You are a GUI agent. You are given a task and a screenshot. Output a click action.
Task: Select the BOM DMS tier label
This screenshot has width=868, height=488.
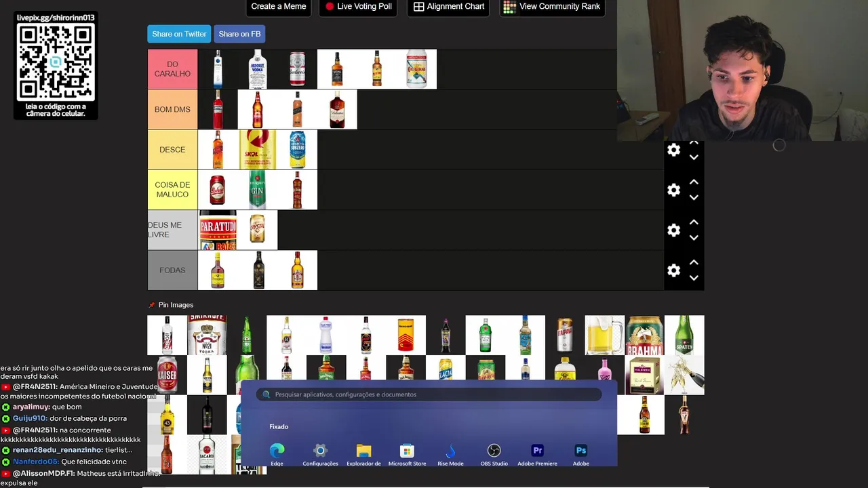(172, 109)
